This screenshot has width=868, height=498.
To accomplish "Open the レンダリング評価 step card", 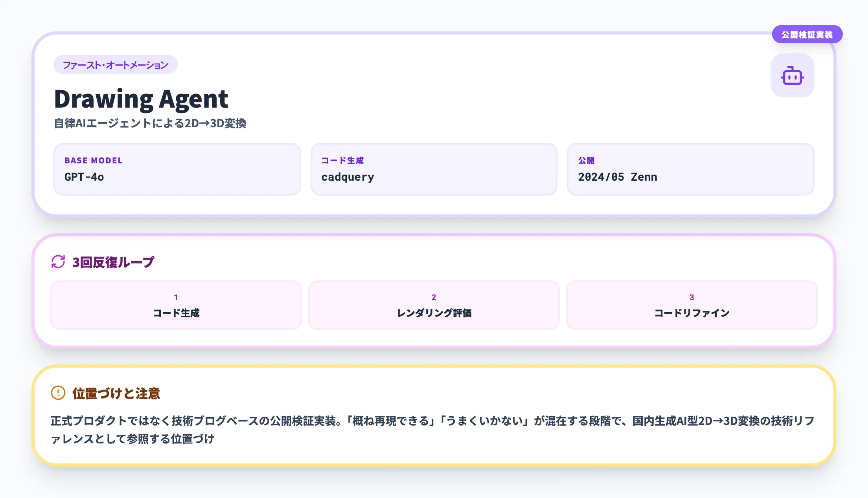I will pos(433,305).
